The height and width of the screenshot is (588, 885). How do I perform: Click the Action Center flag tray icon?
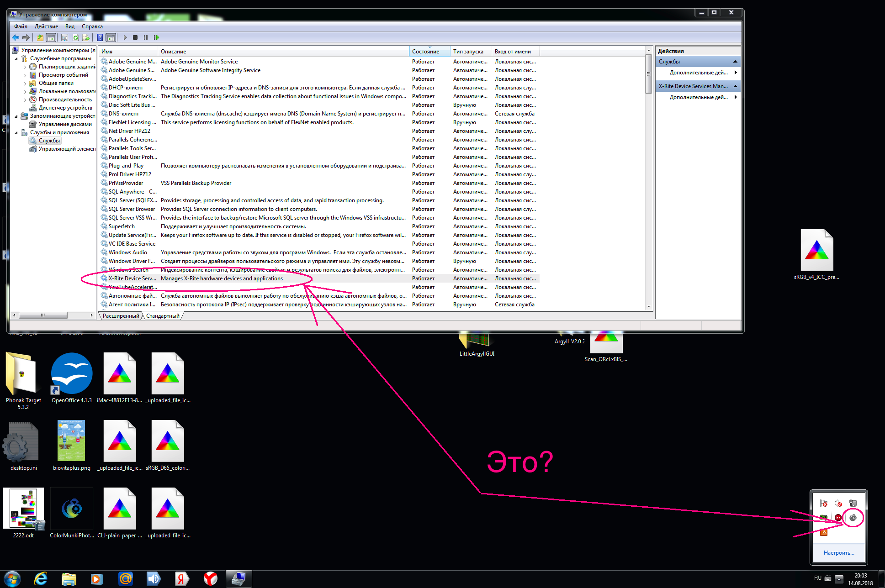click(824, 503)
